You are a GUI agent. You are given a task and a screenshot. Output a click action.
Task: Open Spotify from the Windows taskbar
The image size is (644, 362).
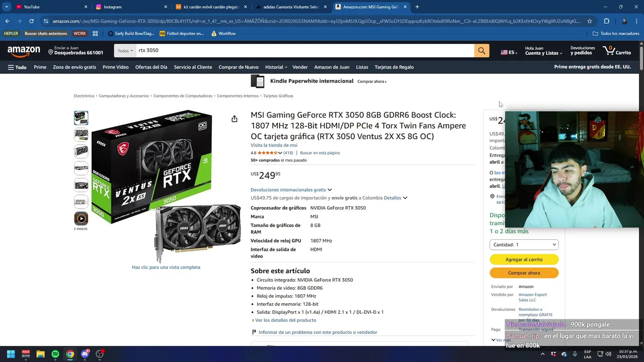click(x=55, y=354)
